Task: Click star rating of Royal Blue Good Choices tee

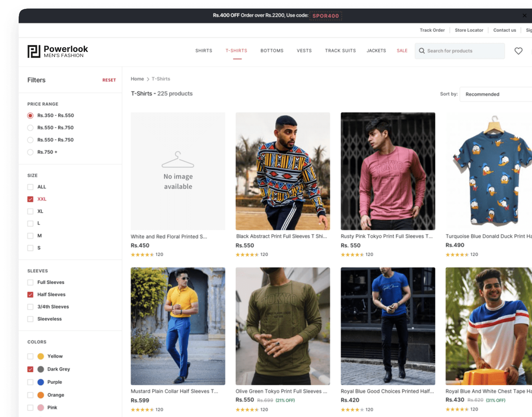Action: [x=352, y=410]
